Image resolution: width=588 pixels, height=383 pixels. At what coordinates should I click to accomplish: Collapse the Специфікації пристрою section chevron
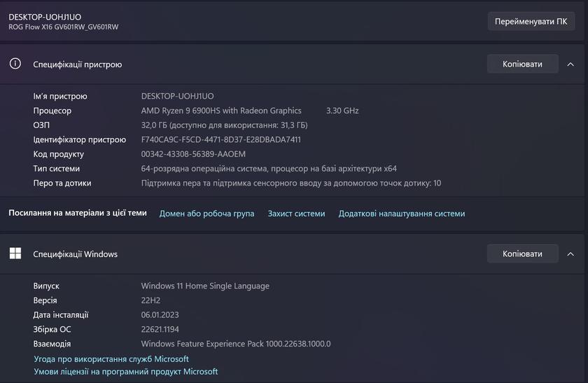point(570,64)
